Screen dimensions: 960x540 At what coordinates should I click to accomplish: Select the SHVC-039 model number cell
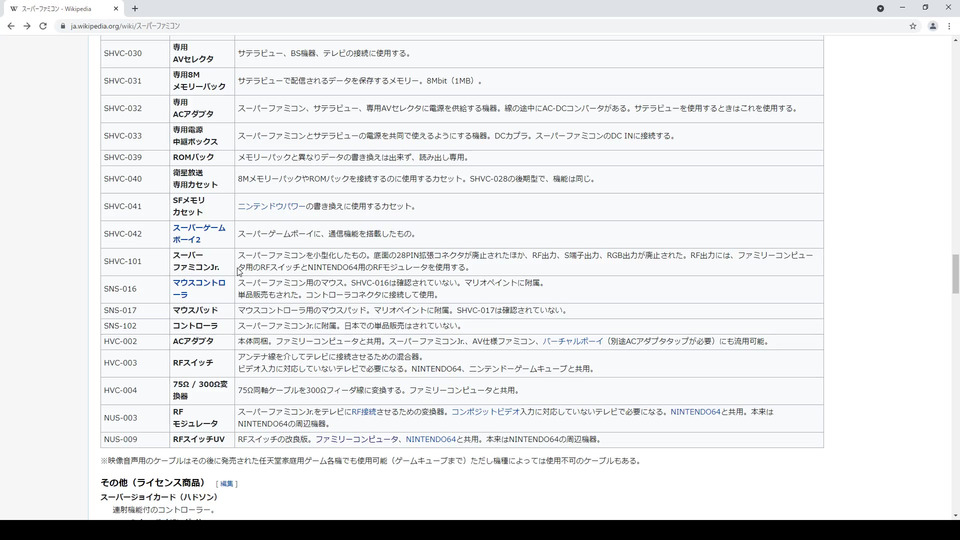click(x=135, y=157)
